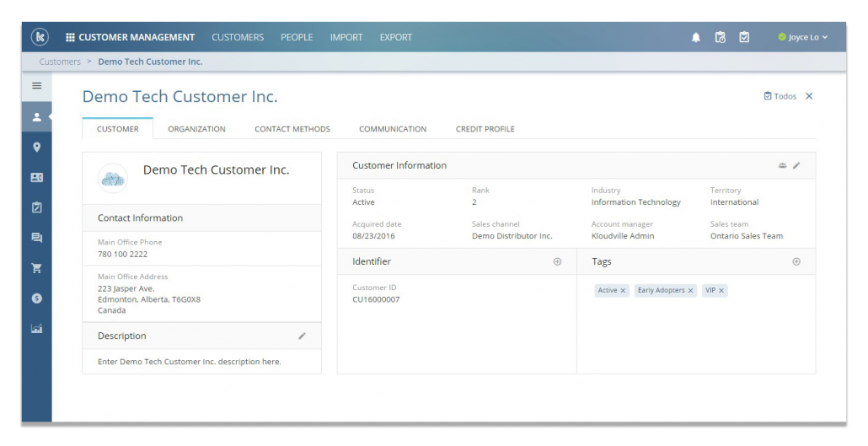Click the Early Adopters tag label
The image size is (868, 446).
click(x=661, y=290)
